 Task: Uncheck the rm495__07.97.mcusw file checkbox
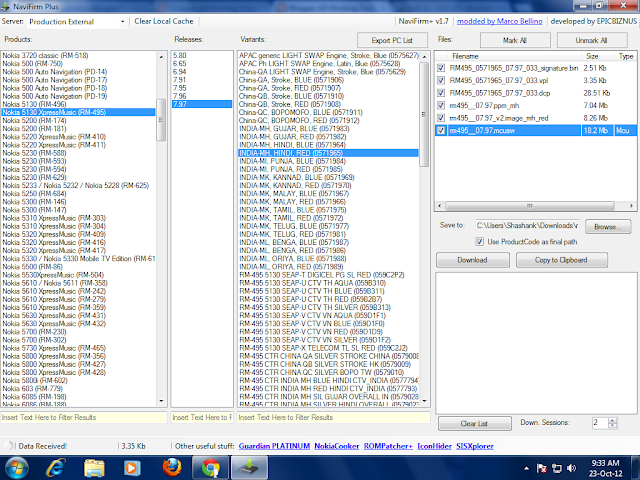[x=441, y=131]
